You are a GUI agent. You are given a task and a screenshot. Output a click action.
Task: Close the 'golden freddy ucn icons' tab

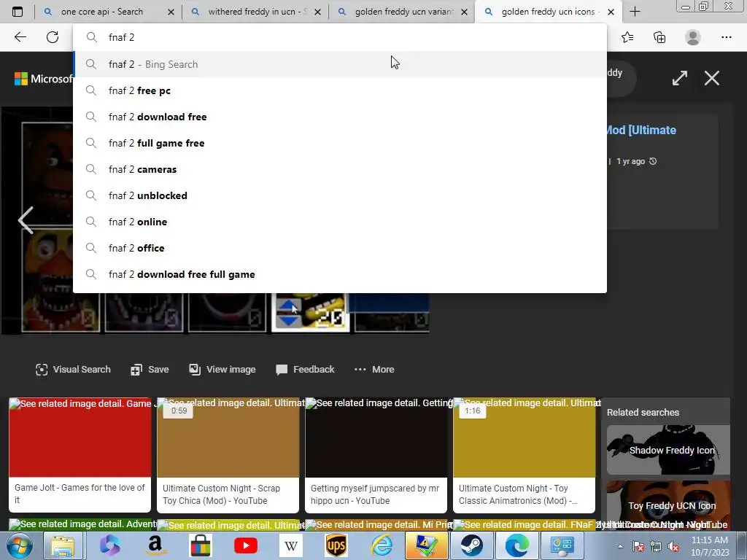pyautogui.click(x=611, y=12)
